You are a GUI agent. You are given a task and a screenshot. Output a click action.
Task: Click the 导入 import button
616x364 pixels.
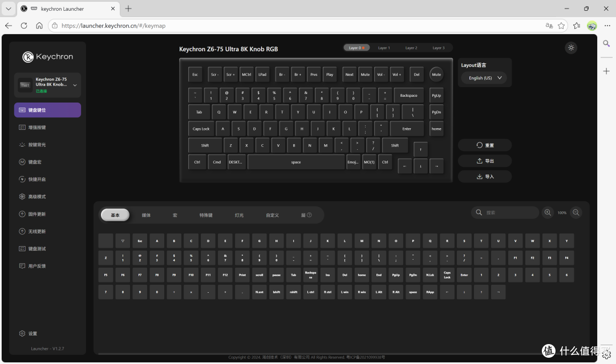coord(485,177)
